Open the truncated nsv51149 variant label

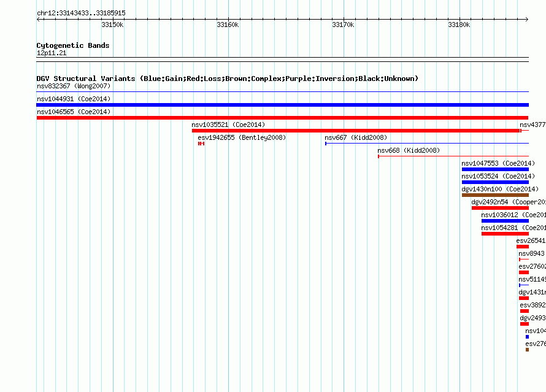click(x=532, y=279)
